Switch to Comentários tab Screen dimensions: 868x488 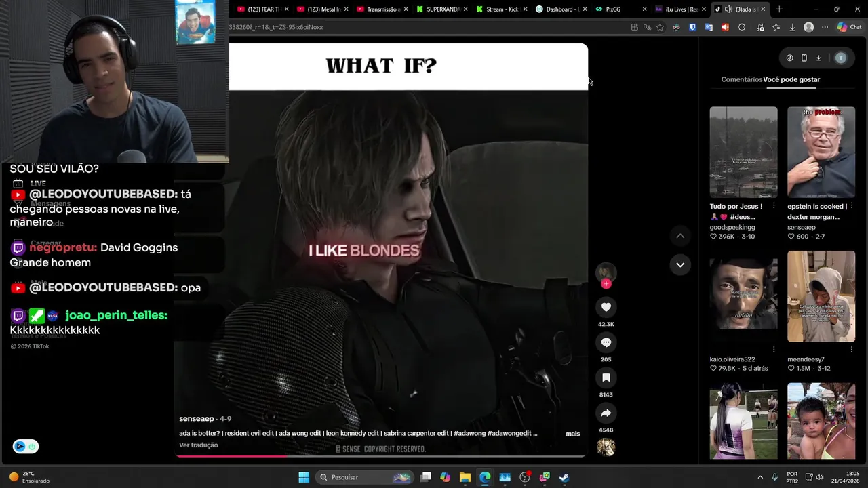point(741,79)
